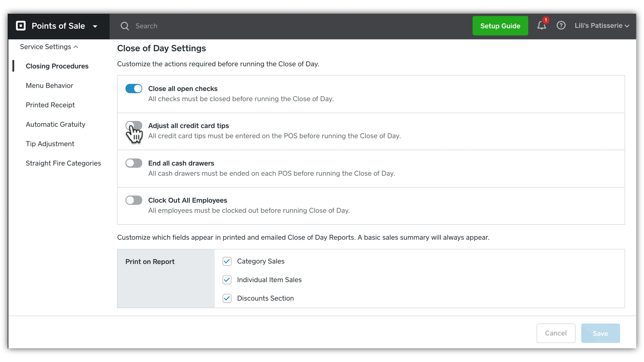Image resolution: width=644 pixels, height=362 pixels.
Task: Uncheck Individual Item Sales checkbox
Action: pos(227,280)
